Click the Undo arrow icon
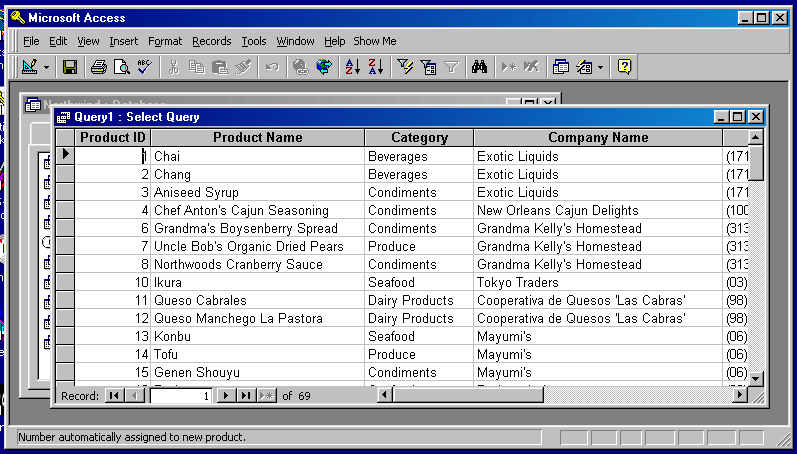797x454 pixels. point(272,67)
